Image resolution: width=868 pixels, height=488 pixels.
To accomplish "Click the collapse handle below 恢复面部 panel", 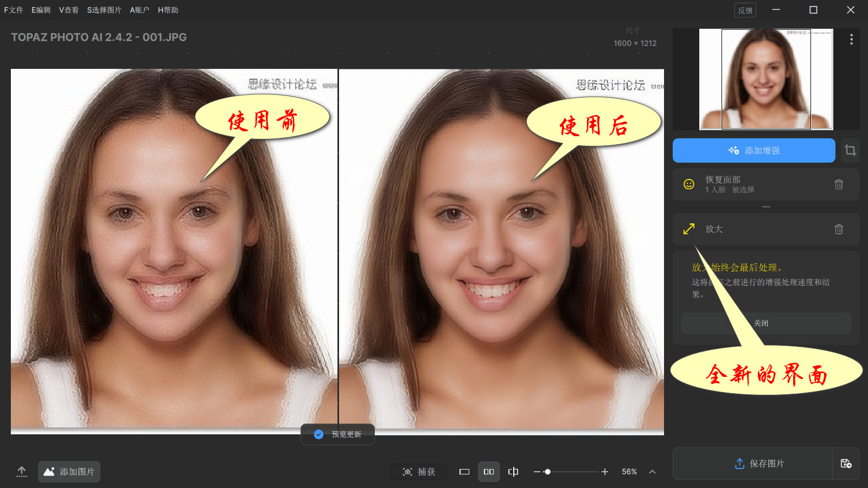I will click(766, 207).
